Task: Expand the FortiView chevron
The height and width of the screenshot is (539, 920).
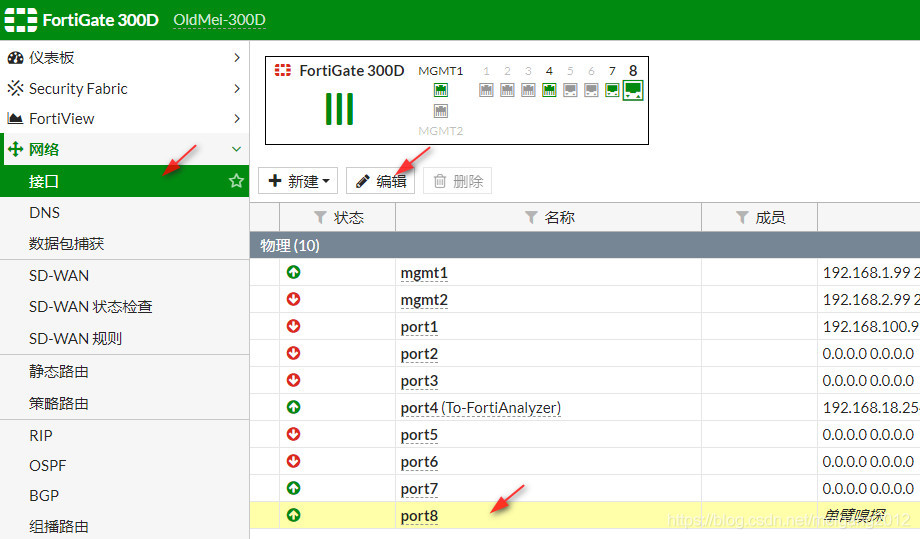Action: (236, 118)
